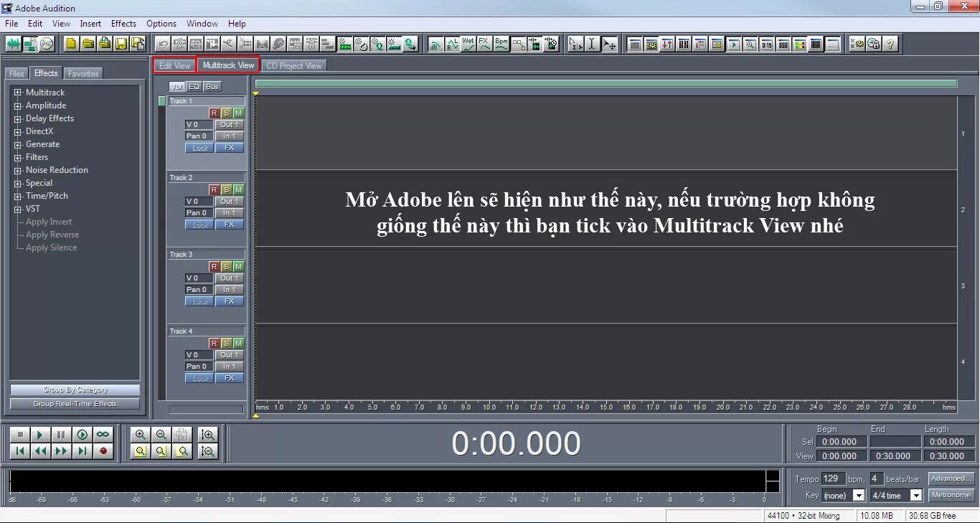Open the Insert menu
The width and height of the screenshot is (980, 523).
pyautogui.click(x=90, y=24)
